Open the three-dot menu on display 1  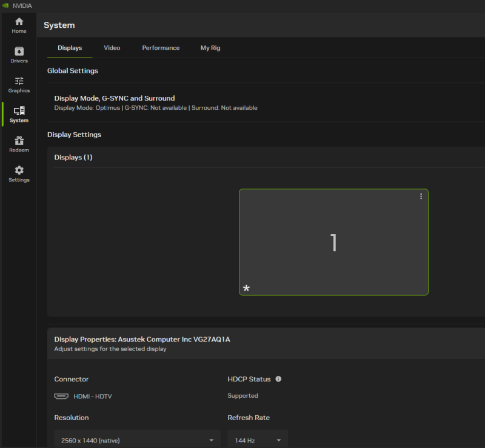(421, 196)
